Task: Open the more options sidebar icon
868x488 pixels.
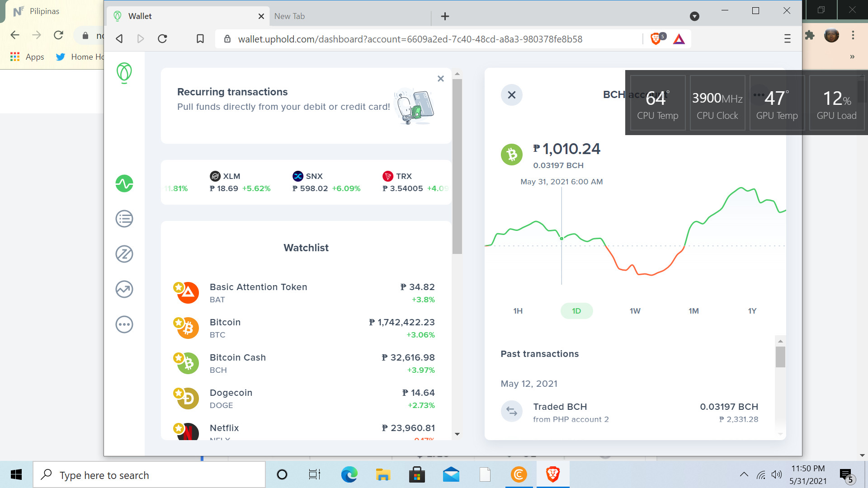Action: pos(124,324)
